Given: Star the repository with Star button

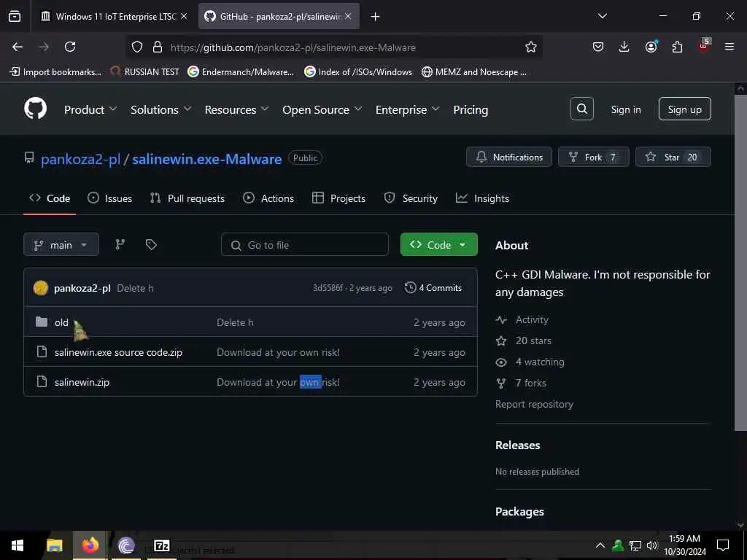Looking at the screenshot, I should pos(673,157).
